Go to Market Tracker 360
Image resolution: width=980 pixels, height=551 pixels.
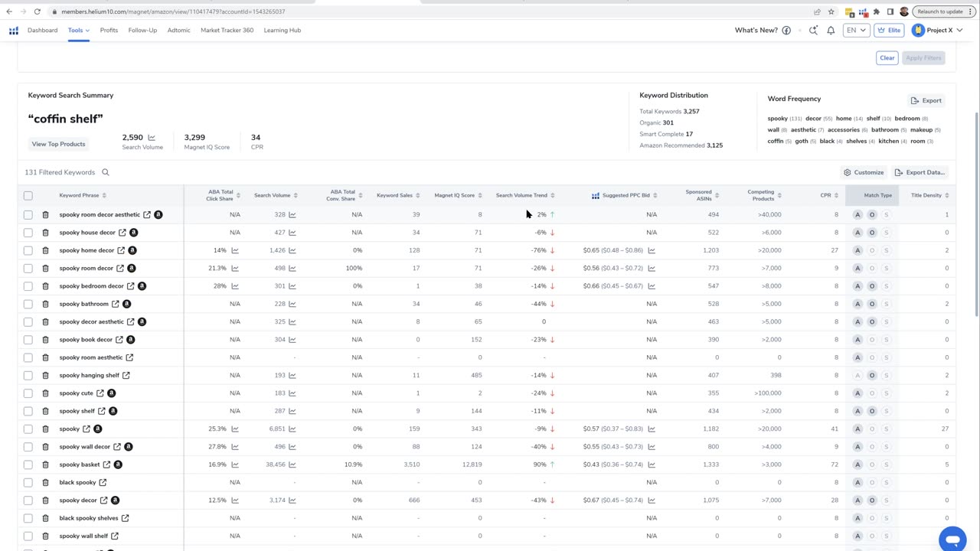[227, 31]
